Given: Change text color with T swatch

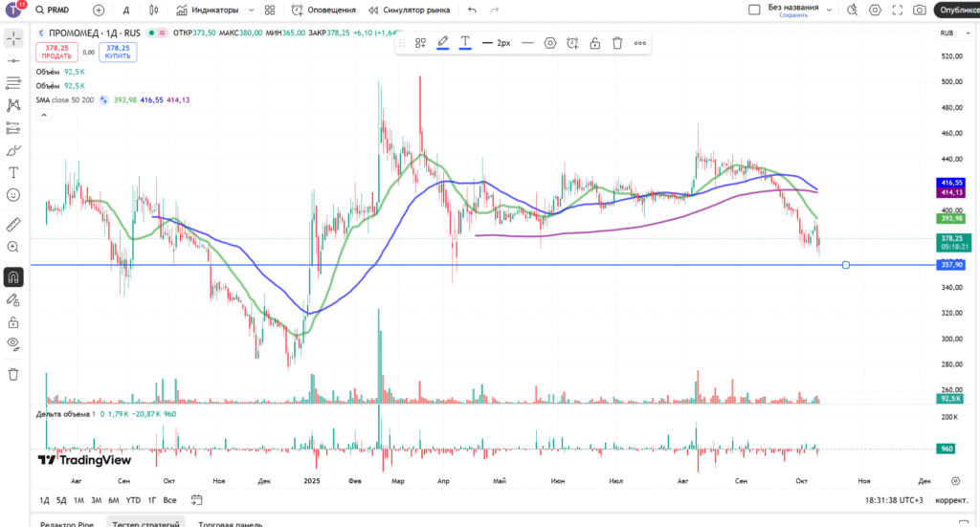Looking at the screenshot, I should 465,43.
